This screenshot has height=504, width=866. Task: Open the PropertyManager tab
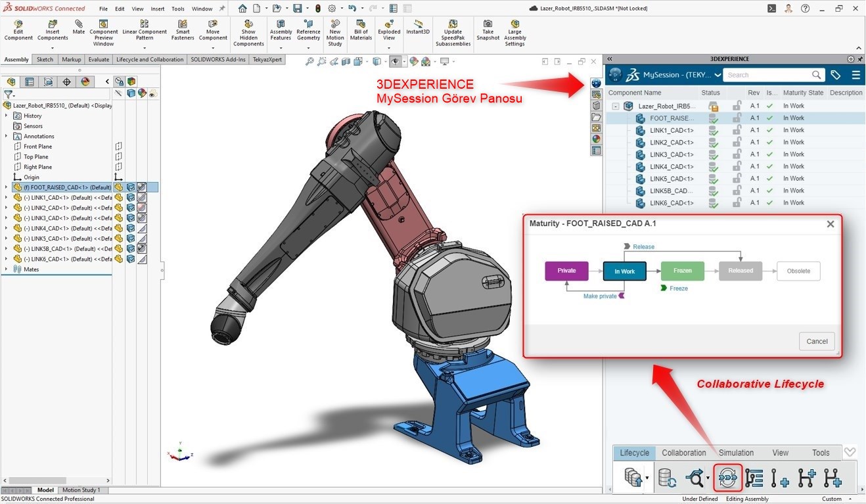[30, 81]
